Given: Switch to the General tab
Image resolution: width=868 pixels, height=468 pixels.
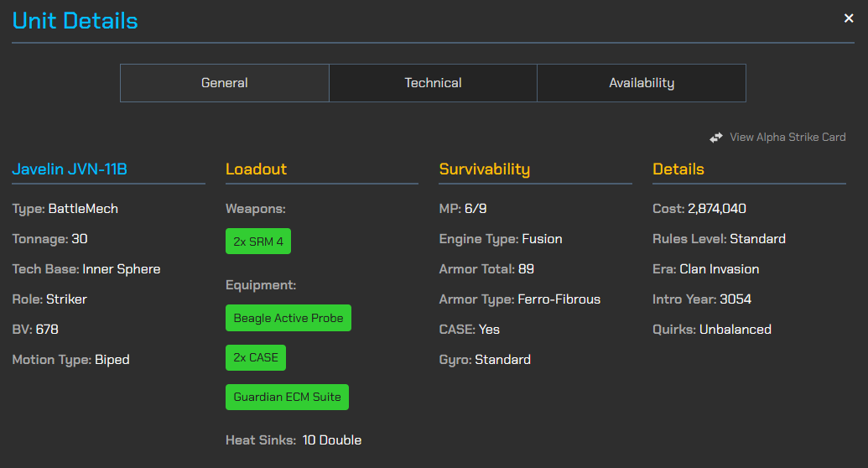Looking at the screenshot, I should [224, 83].
